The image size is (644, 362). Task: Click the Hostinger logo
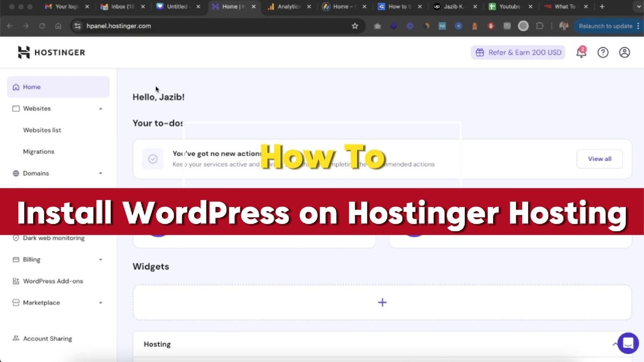(51, 52)
